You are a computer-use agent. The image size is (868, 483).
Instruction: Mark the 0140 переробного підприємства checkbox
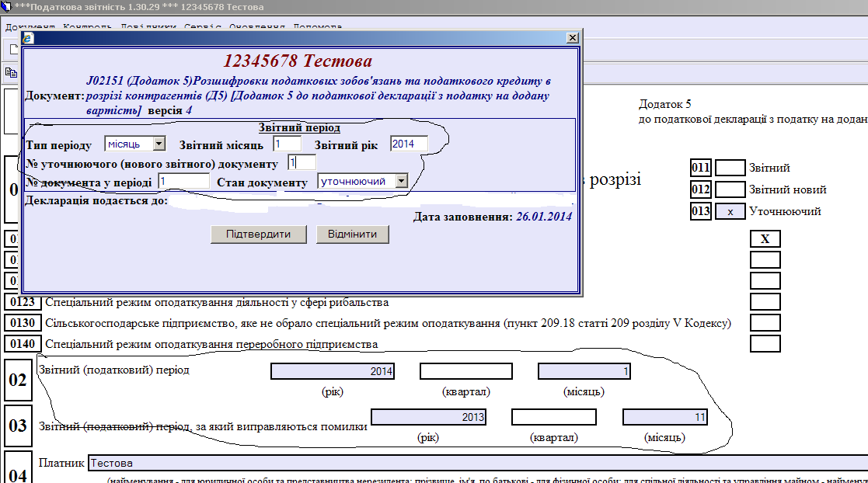tap(765, 343)
